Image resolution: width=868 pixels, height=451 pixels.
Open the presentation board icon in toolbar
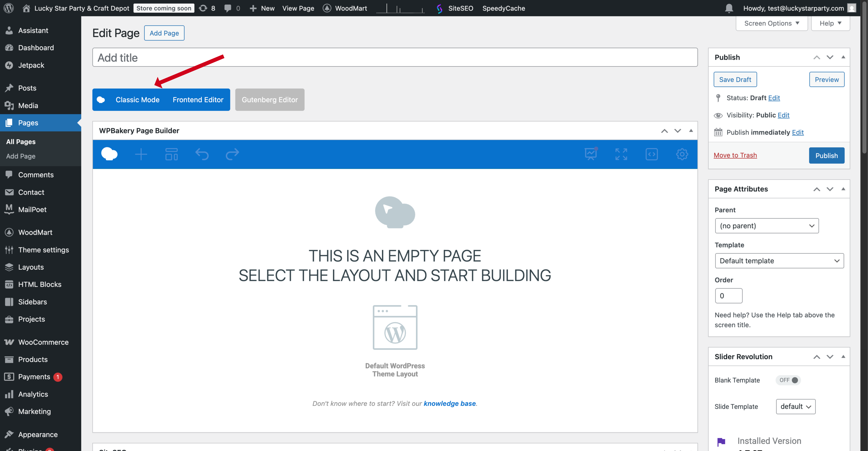tap(591, 154)
